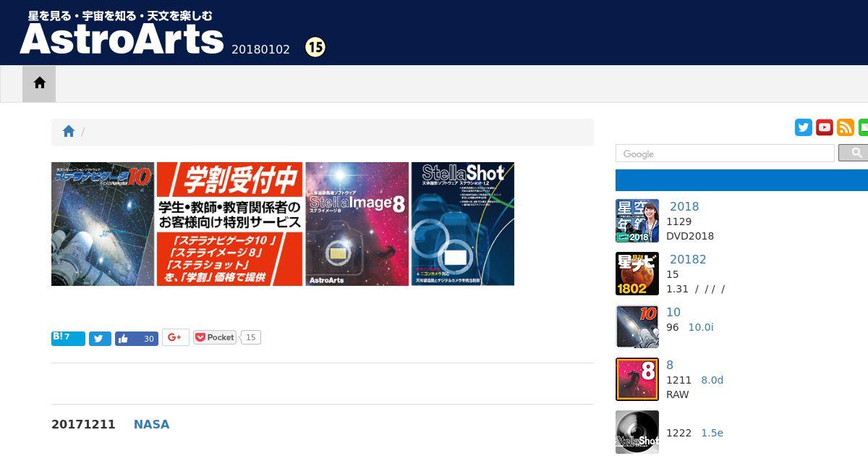This screenshot has height=456, width=868.
Task: Share using the G+ button
Action: pyautogui.click(x=175, y=337)
